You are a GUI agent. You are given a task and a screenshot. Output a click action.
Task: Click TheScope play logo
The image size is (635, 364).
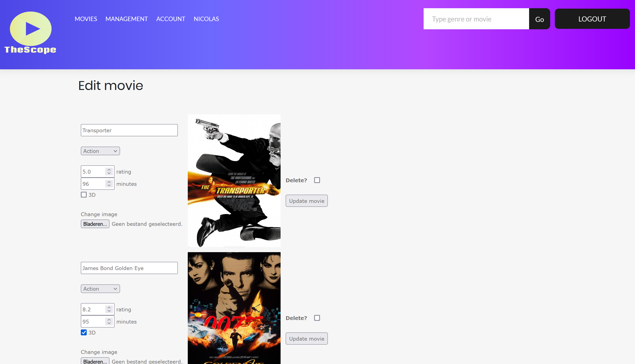(30, 32)
